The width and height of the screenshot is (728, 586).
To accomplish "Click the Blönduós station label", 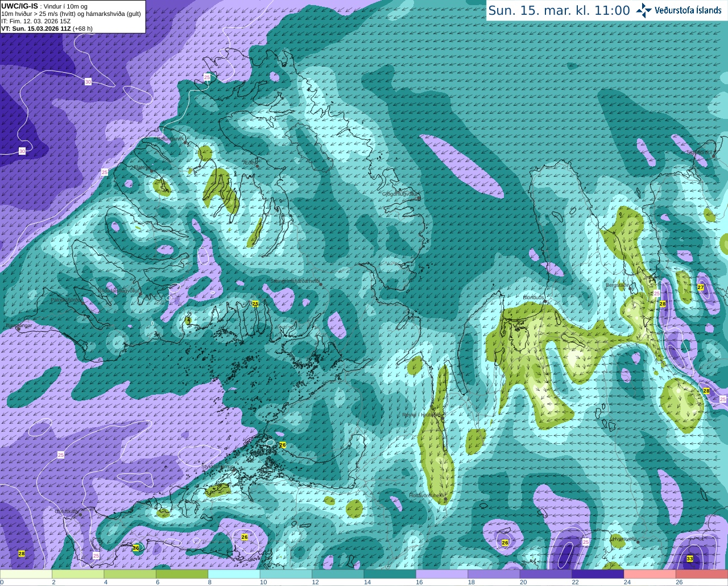I will coord(533,298).
